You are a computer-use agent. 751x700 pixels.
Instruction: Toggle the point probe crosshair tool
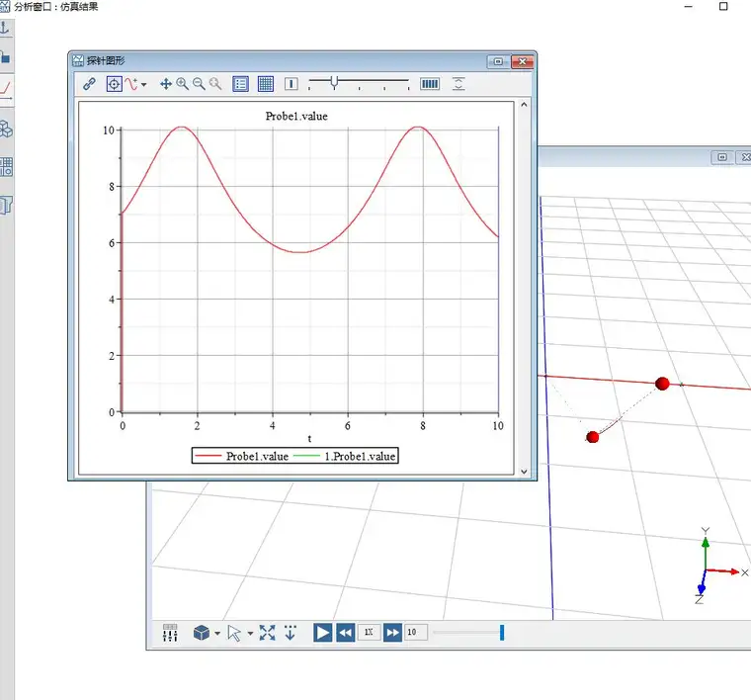click(114, 84)
